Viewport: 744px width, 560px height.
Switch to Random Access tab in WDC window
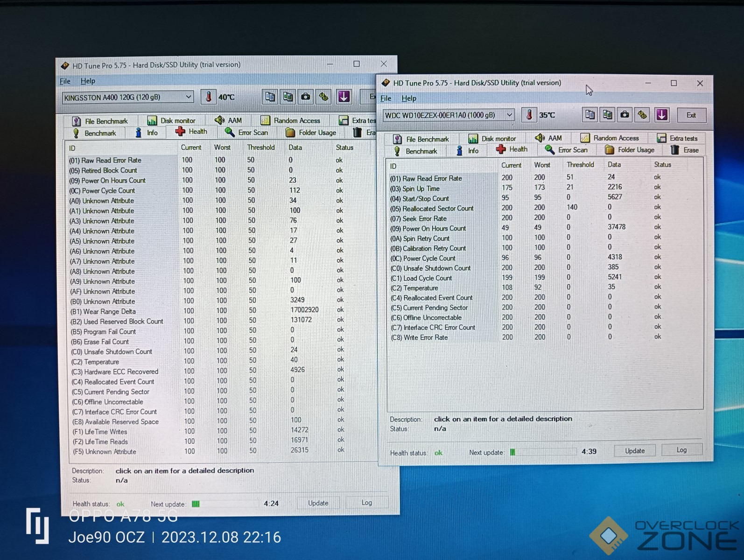click(610, 138)
